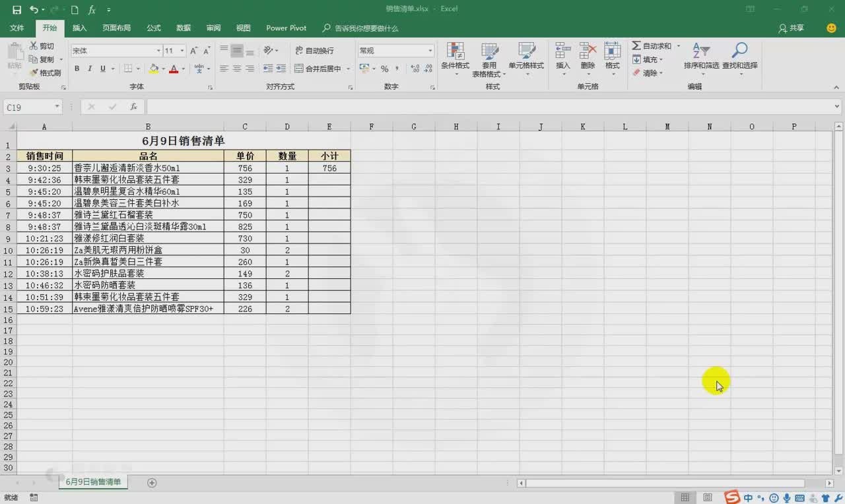Toggle Bold formatting
This screenshot has width=845, height=504.
click(x=77, y=69)
